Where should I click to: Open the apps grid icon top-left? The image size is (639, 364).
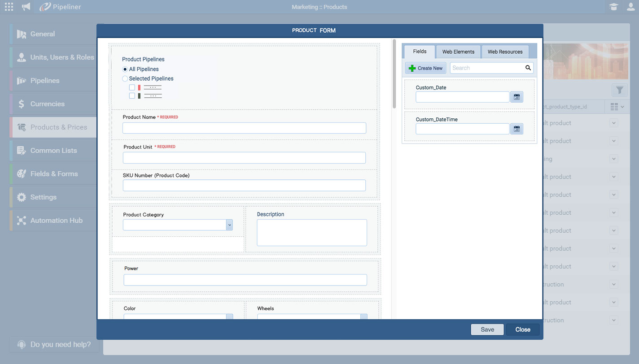(9, 7)
